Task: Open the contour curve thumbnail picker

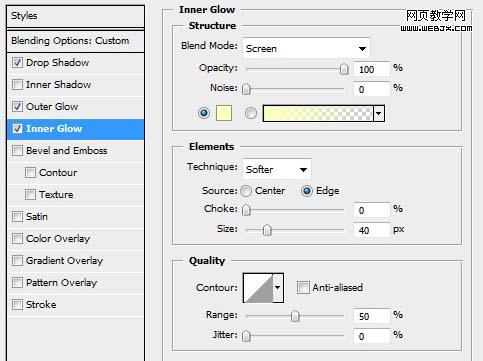Action: [258, 288]
